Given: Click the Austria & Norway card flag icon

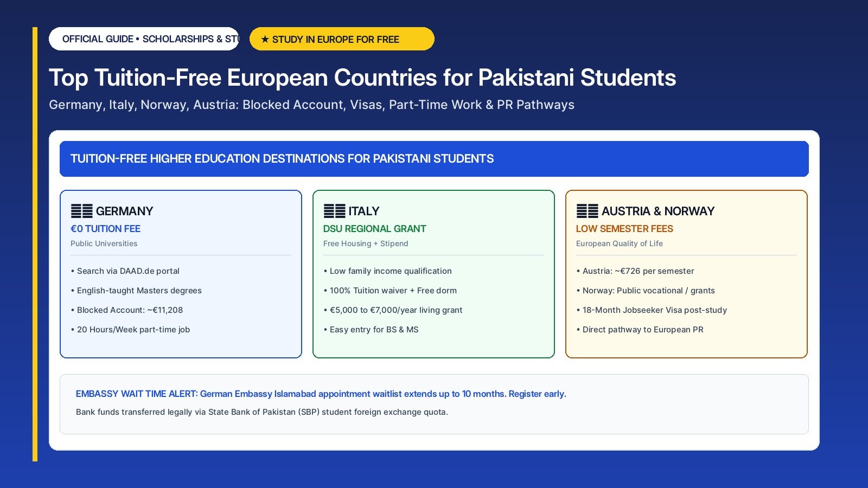Looking at the screenshot, I should point(588,211).
